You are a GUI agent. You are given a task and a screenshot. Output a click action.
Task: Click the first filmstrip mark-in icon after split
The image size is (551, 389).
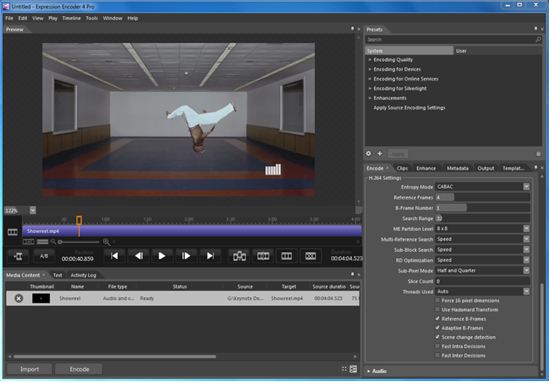[263, 256]
